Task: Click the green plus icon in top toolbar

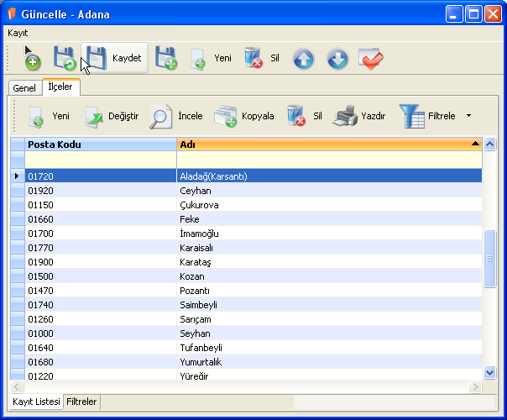Action: click(32, 60)
